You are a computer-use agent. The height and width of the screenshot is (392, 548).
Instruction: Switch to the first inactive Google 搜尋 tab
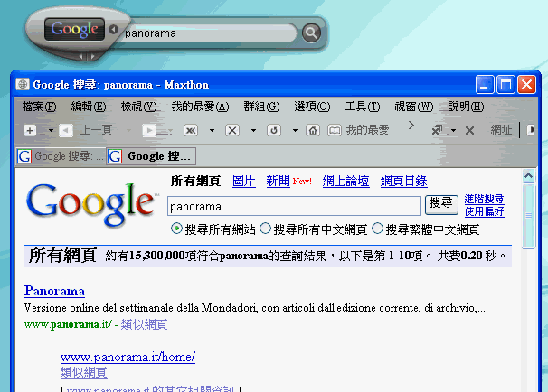coord(61,156)
